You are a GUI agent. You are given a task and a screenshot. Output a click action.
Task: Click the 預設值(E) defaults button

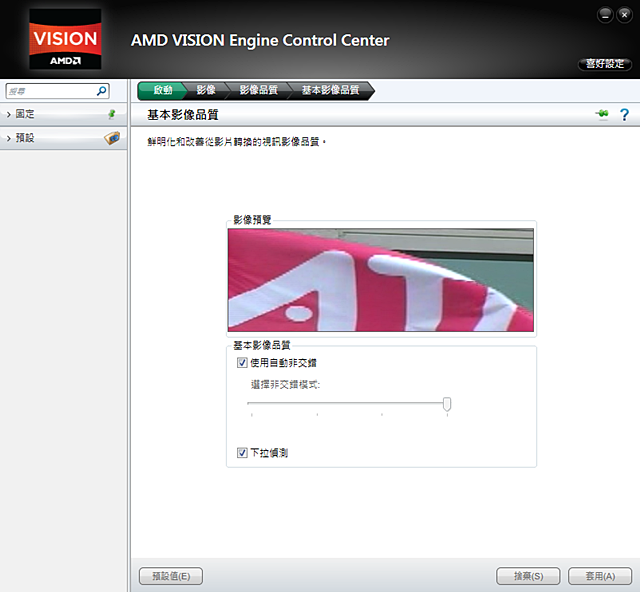point(171,576)
